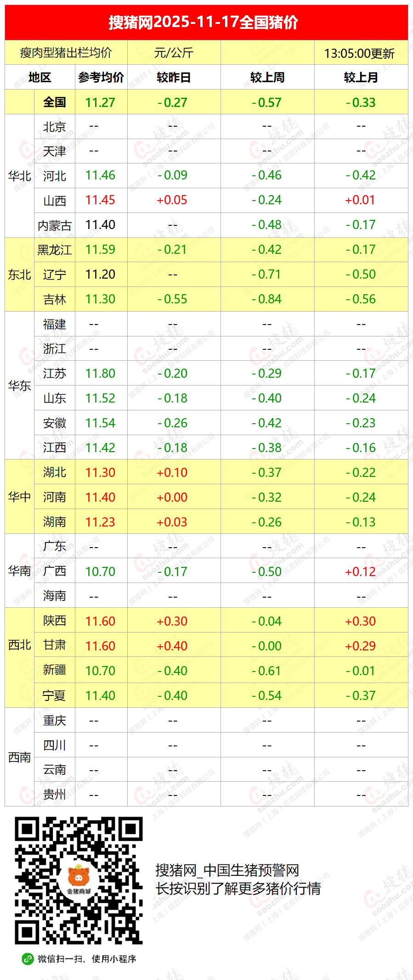413x980 pixels.
Task: Click the 13:05:00更新 timestamp cell
Action: click(360, 53)
